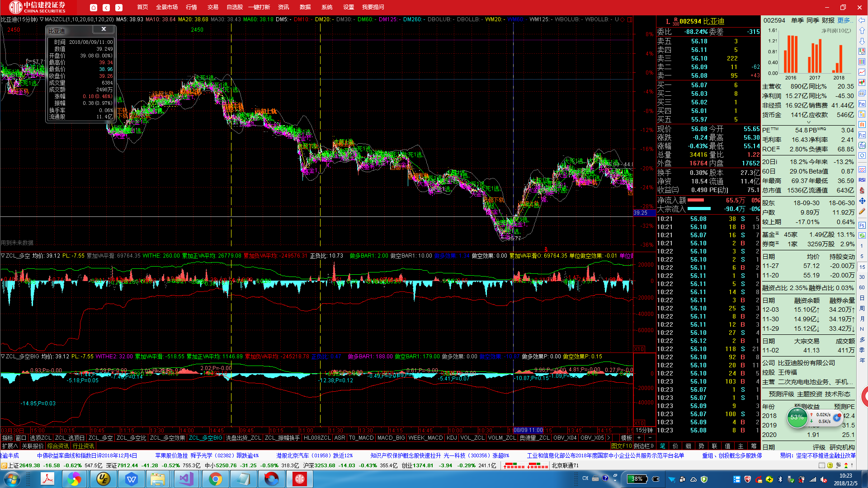The width and height of the screenshot is (868, 488).
Task: Toggle the 侧边栏 sidebar button
Action: 644,446
